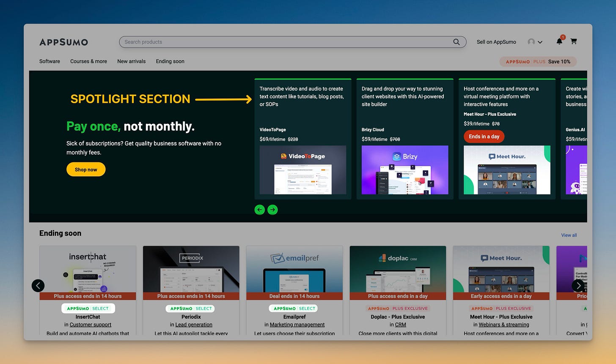Viewport: 616px width, 364px height.
Task: Go to previous spotlight slide
Action: [x=260, y=209]
